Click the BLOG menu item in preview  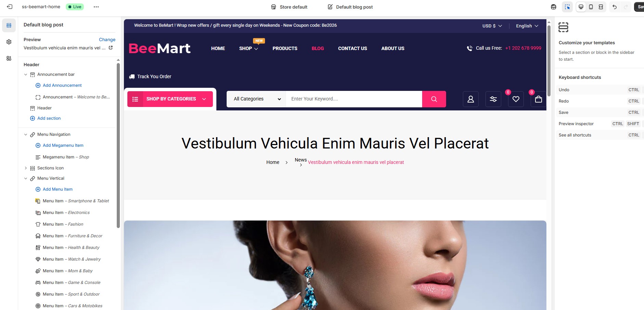(318, 48)
